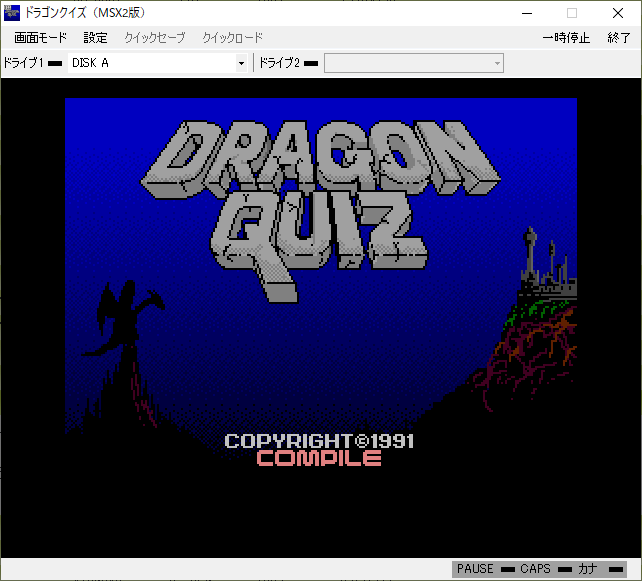
Task: Click the ドライブ1 label
Action: [23, 63]
